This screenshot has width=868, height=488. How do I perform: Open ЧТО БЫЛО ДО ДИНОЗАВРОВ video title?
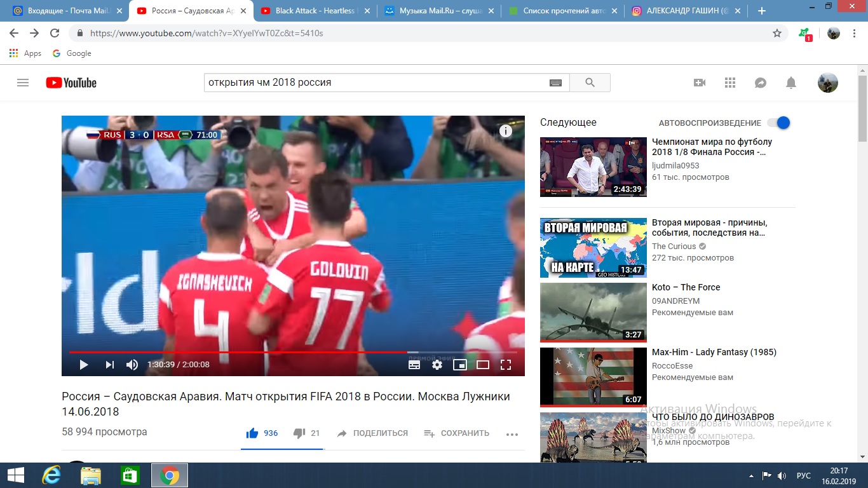[x=713, y=417]
